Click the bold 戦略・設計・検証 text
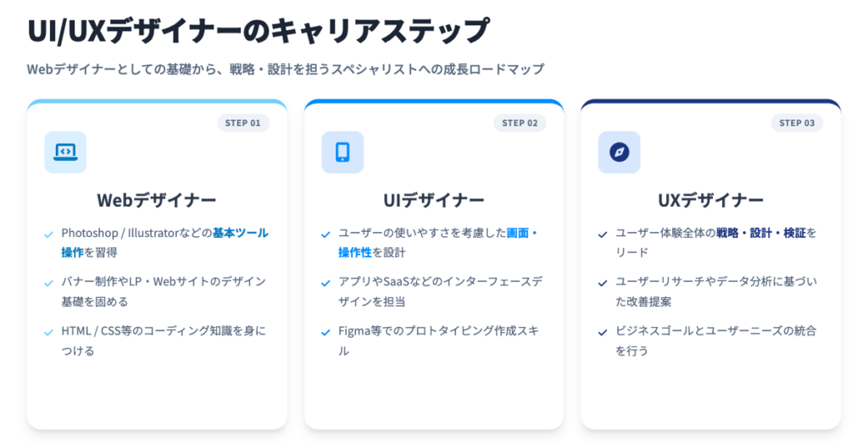Screen dimensions: 868x448 click(760, 233)
